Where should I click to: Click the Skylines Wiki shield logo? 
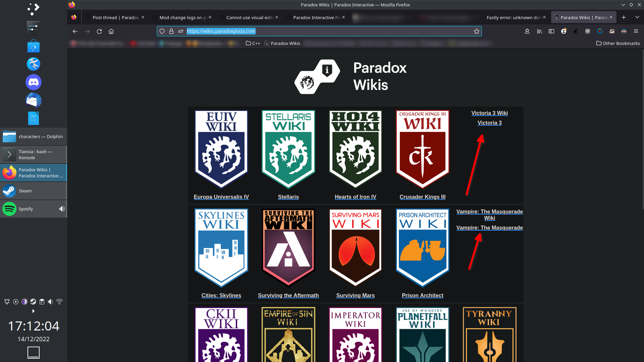tap(221, 248)
